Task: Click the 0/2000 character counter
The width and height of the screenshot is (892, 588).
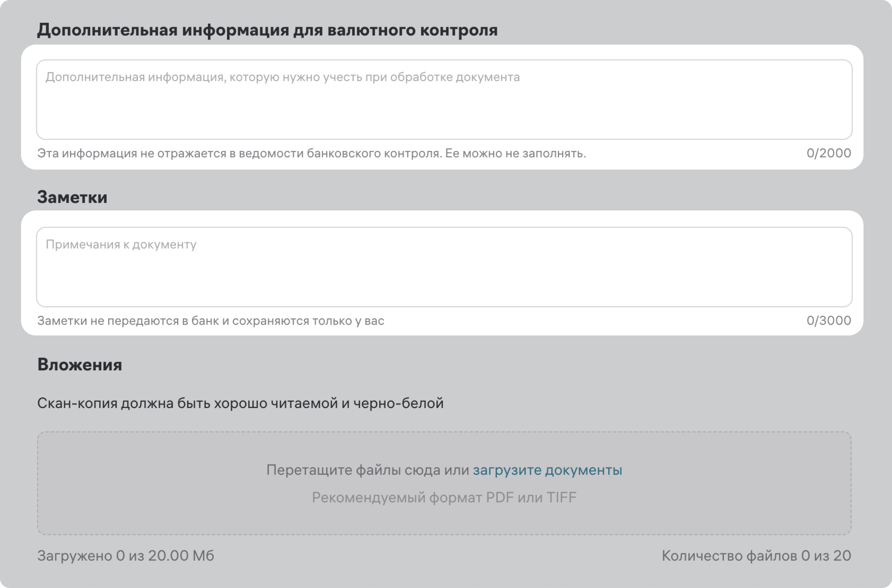Action: point(829,153)
